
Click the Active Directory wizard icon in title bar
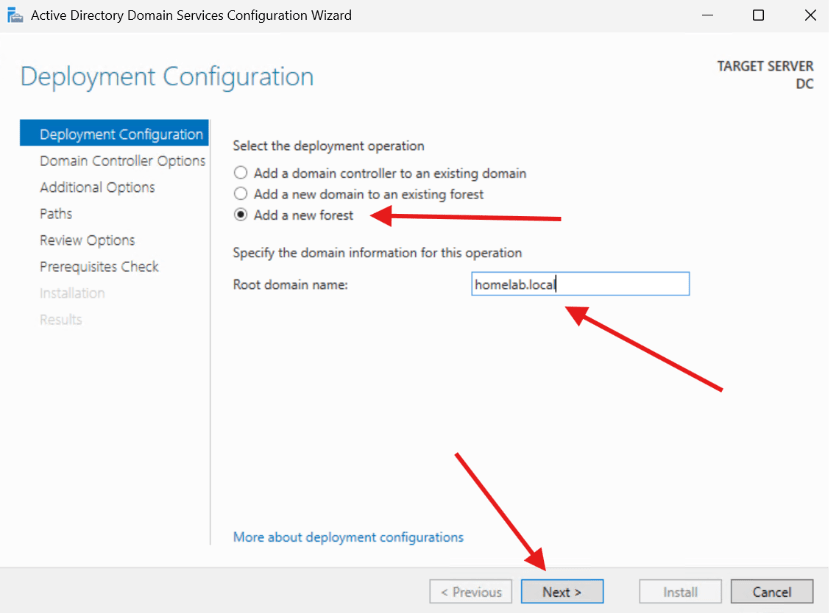click(x=15, y=15)
